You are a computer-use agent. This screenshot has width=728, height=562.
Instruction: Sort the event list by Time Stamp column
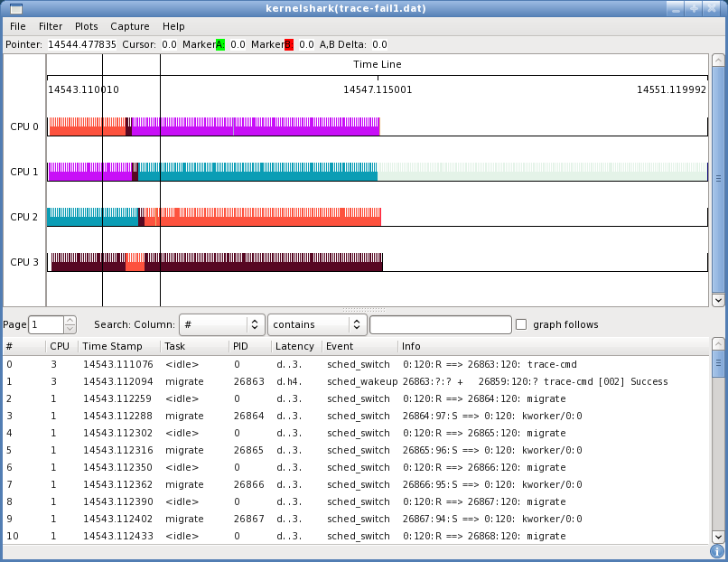pyautogui.click(x=112, y=346)
